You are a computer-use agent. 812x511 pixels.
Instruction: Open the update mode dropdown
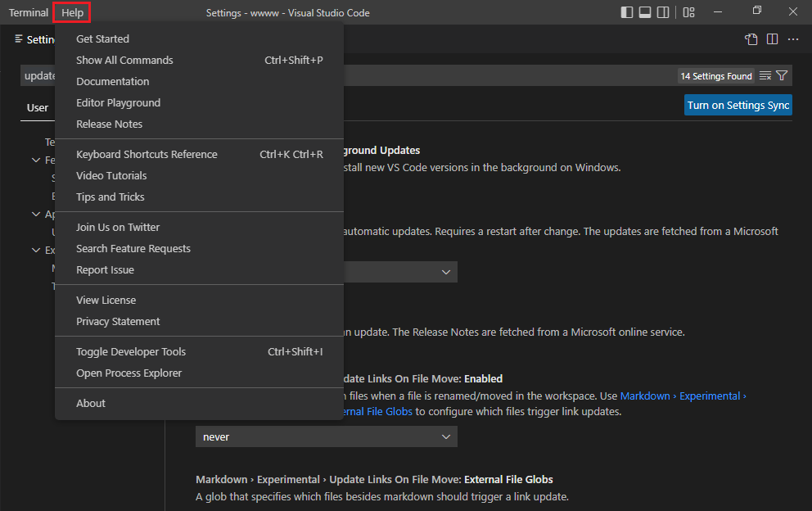(400, 272)
